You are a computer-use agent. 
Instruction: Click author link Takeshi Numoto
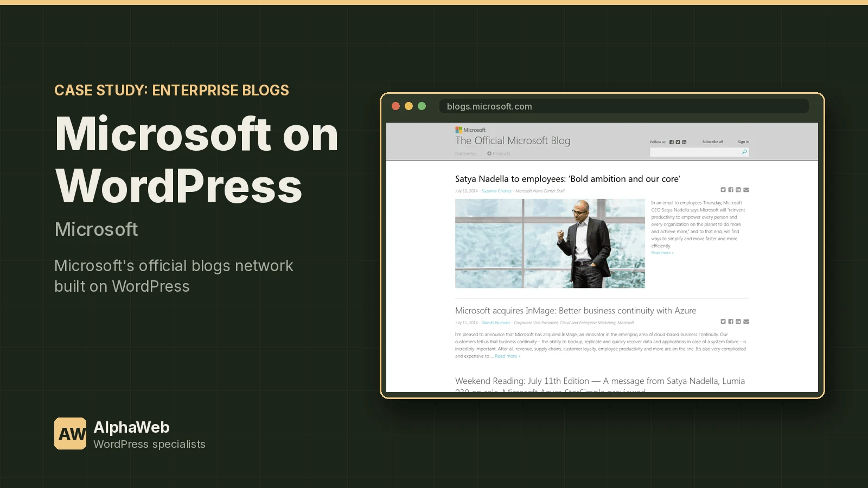coord(496,323)
